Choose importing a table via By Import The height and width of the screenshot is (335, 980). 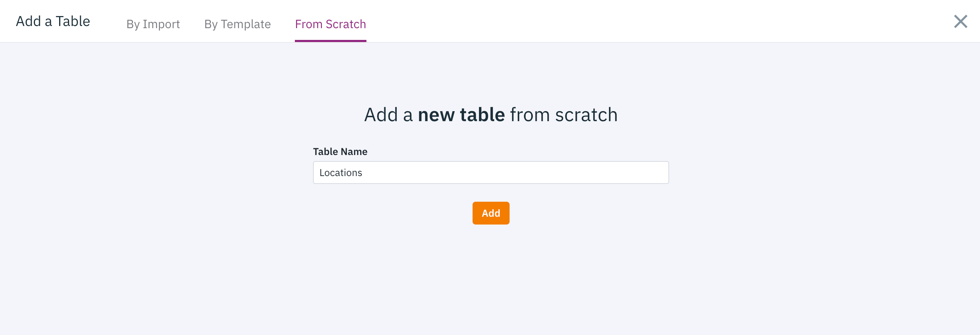coord(153,24)
